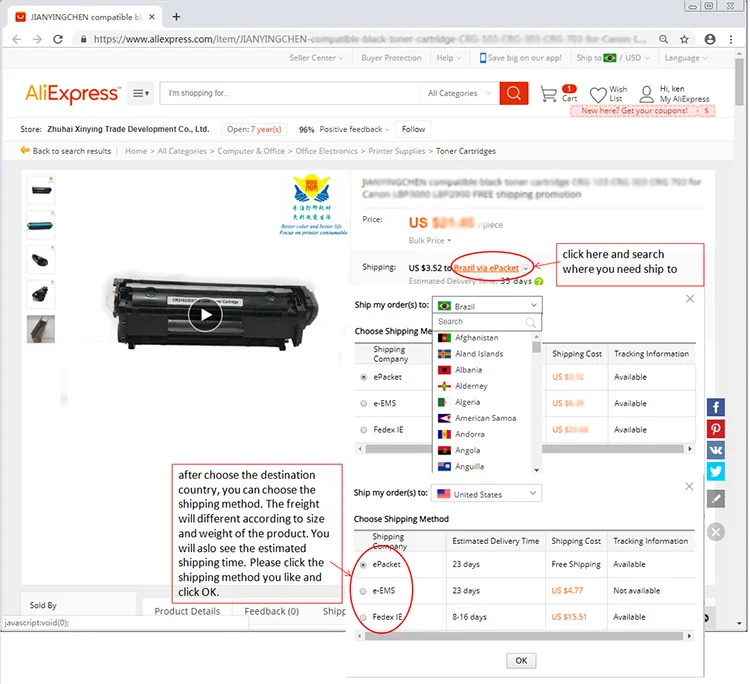Choose American Samoa from the country list

pyautogui.click(x=483, y=418)
